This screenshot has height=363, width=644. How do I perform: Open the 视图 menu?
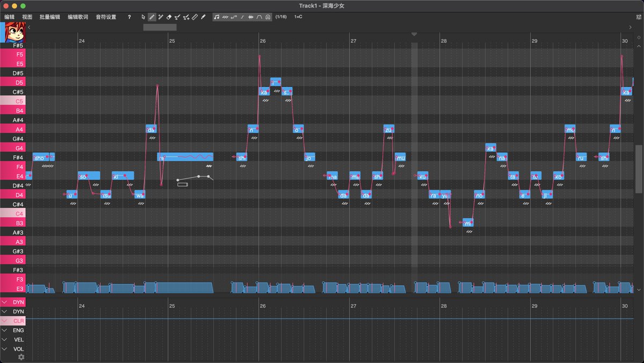(x=27, y=17)
